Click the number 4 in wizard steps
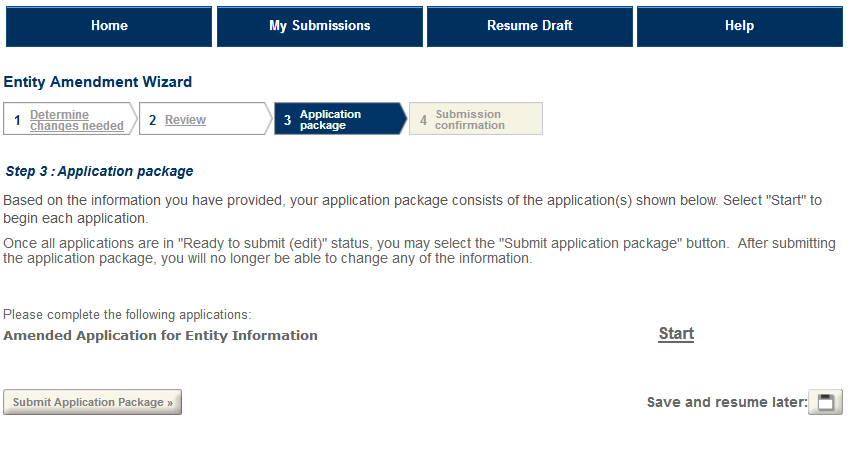This screenshot has height=458, width=848. [x=423, y=120]
